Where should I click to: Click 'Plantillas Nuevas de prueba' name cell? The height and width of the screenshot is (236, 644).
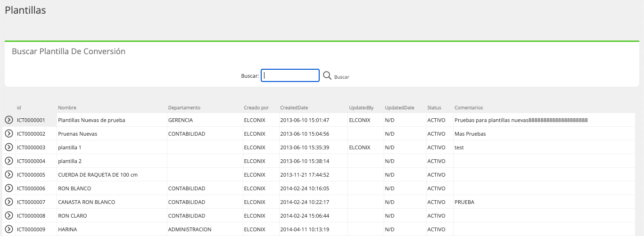click(112, 120)
